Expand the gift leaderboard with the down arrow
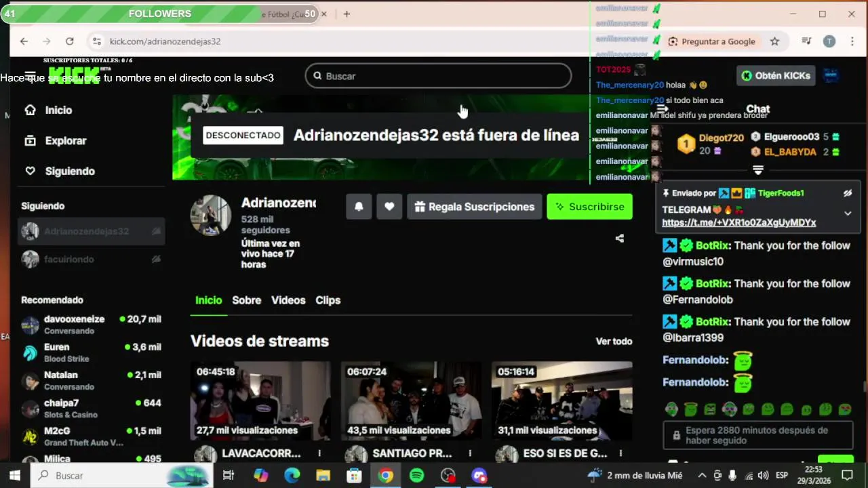868x488 pixels. point(758,169)
